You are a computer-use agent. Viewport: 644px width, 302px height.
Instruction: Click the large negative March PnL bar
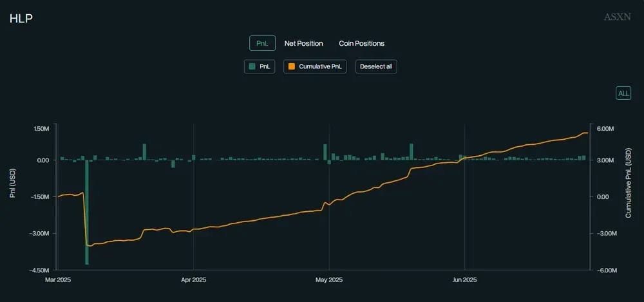pyautogui.click(x=87, y=212)
